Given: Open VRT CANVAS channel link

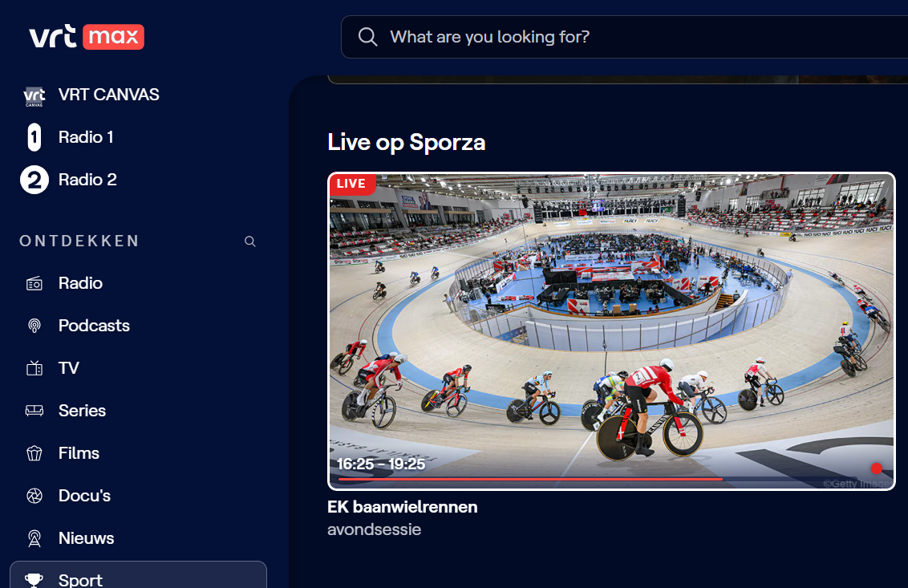Looking at the screenshot, I should coord(108,95).
